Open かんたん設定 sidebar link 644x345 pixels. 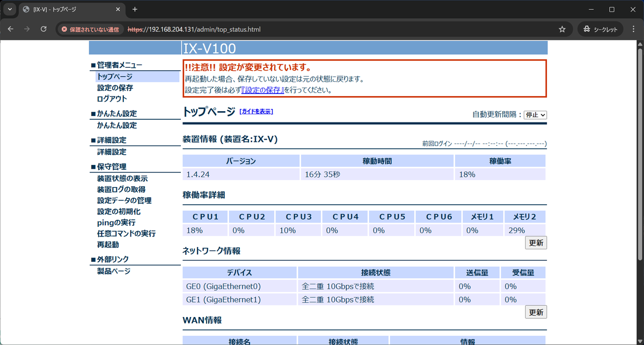tap(116, 125)
